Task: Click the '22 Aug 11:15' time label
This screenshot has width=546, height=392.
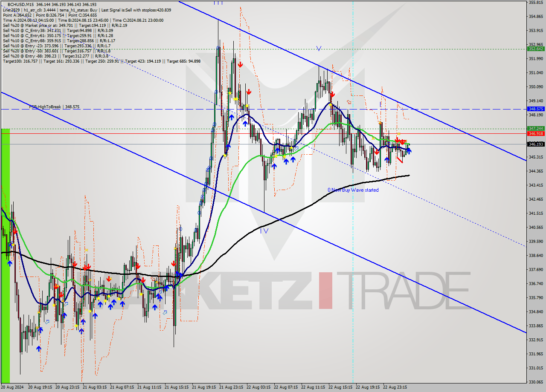Action: (313, 387)
